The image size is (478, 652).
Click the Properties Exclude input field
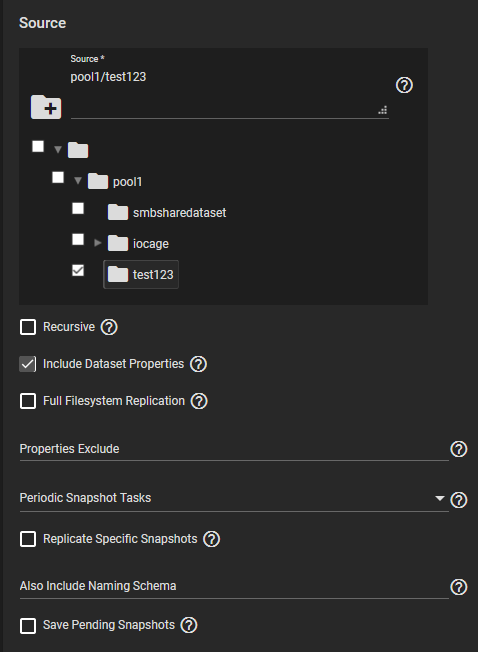(234, 449)
